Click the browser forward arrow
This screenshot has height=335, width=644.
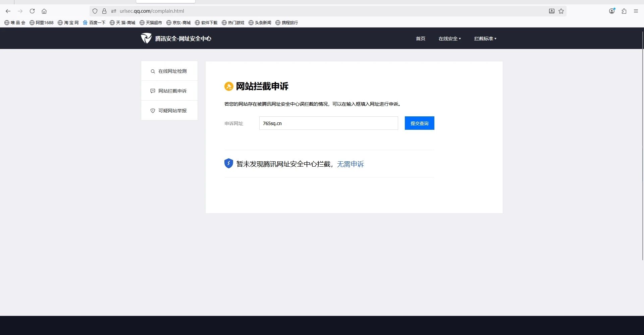point(20,11)
